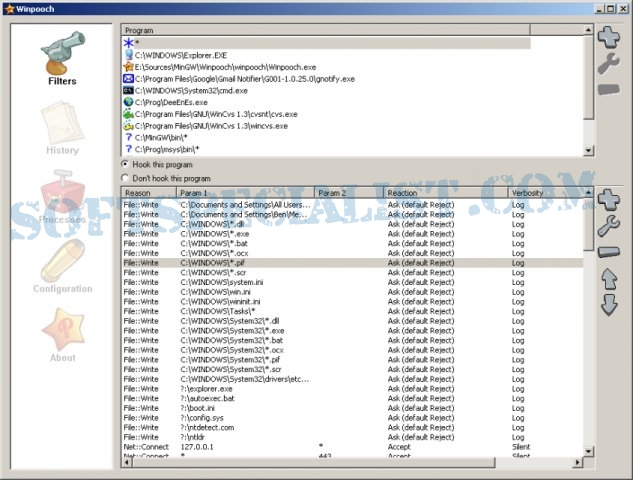633x480 pixels.
Task: Click the wincvs.exe program icon
Action: [x=128, y=126]
